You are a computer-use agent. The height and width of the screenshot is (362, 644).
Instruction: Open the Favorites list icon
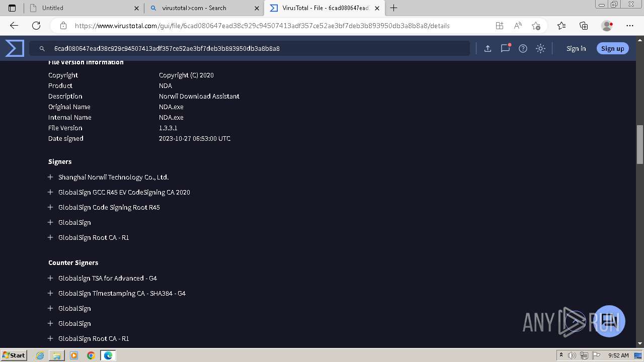(561, 26)
